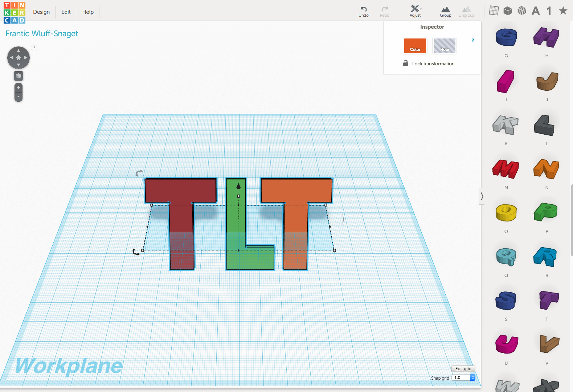The height and width of the screenshot is (392, 573).
Task: Select the yellow letter O shape
Action: 506,213
